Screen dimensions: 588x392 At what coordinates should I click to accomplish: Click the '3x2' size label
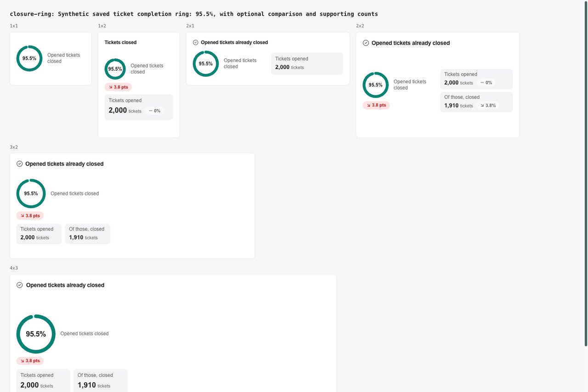(14, 147)
